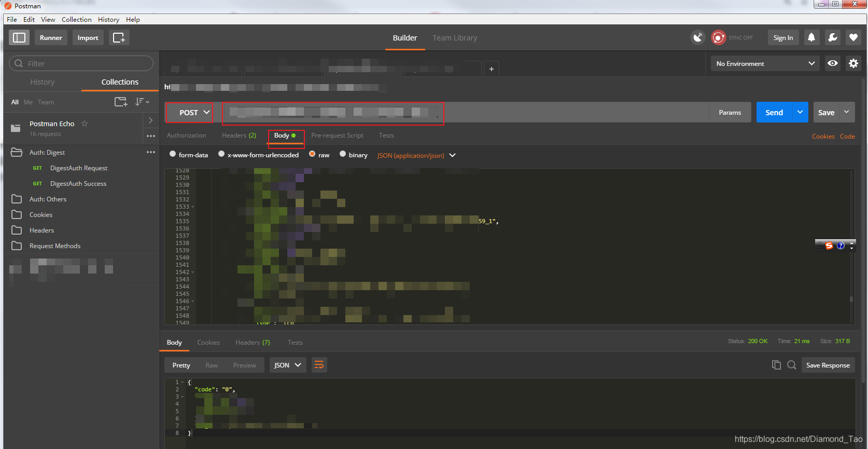Image resolution: width=868 pixels, height=449 pixels.
Task: Open Auth: Digest folder options
Action: click(150, 152)
